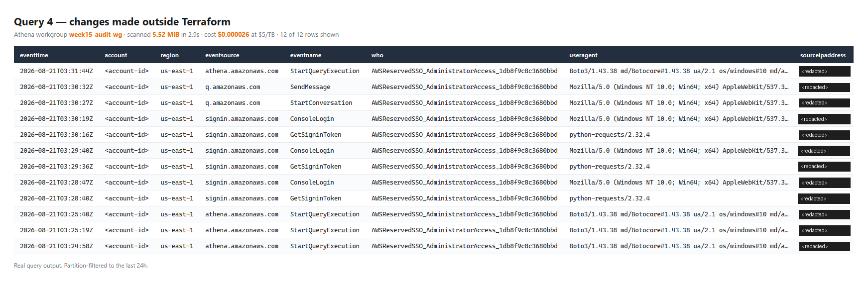Select timestamp 2026-08-21T03:25:19Z
This screenshot has height=283, width=868.
click(x=56, y=230)
